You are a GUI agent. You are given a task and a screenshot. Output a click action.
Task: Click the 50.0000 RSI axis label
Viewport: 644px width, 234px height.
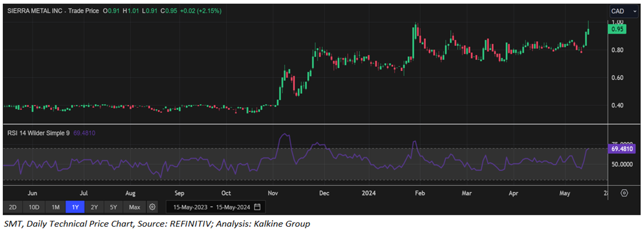click(x=622, y=164)
